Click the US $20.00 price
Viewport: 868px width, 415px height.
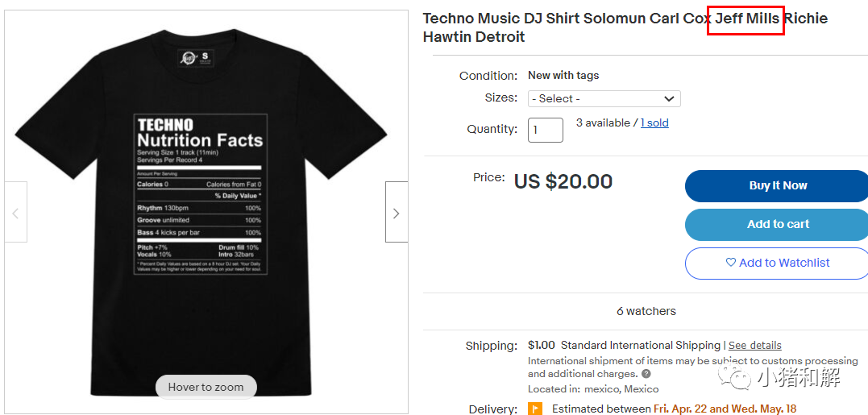(x=563, y=181)
